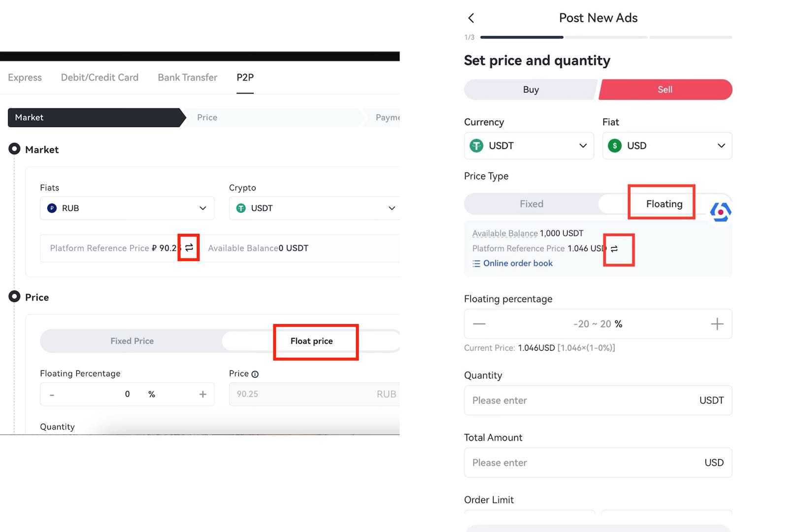798x532 pixels.
Task: Switch to Fixed Price option
Action: 132,341
